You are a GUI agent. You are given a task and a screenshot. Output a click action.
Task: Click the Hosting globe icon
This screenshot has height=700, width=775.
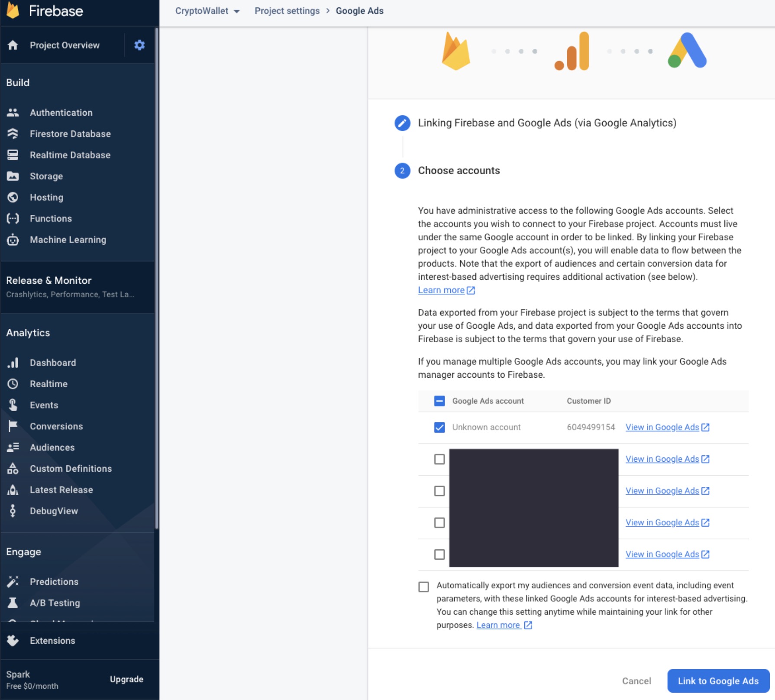point(13,198)
